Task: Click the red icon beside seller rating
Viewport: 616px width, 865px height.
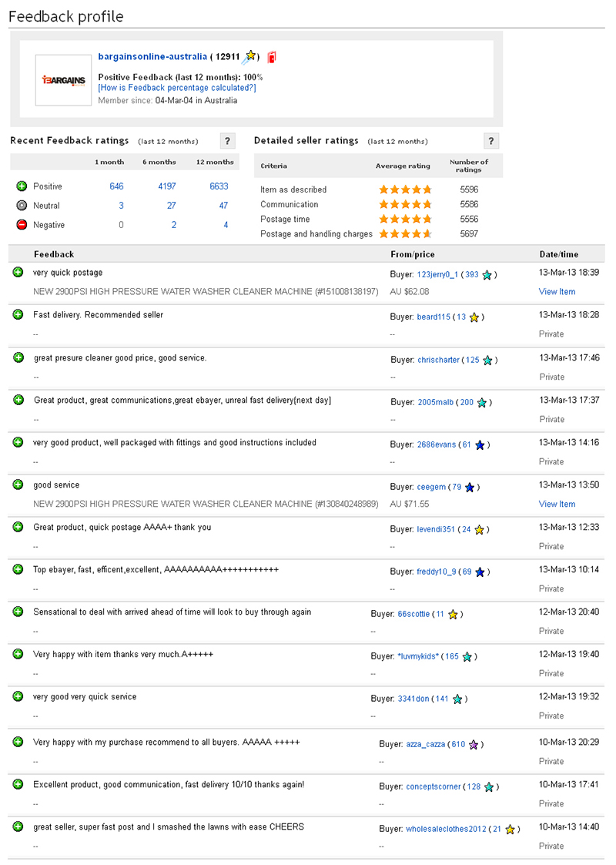Action: (x=272, y=57)
